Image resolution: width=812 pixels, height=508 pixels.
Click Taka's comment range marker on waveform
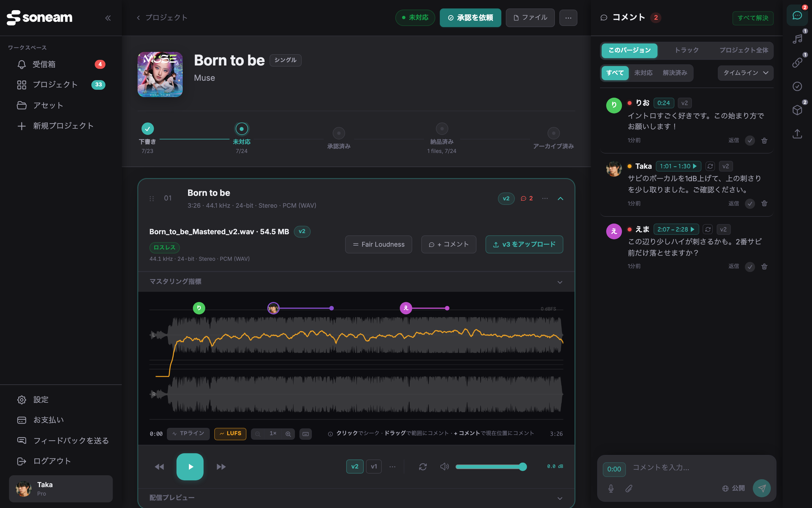click(x=273, y=308)
